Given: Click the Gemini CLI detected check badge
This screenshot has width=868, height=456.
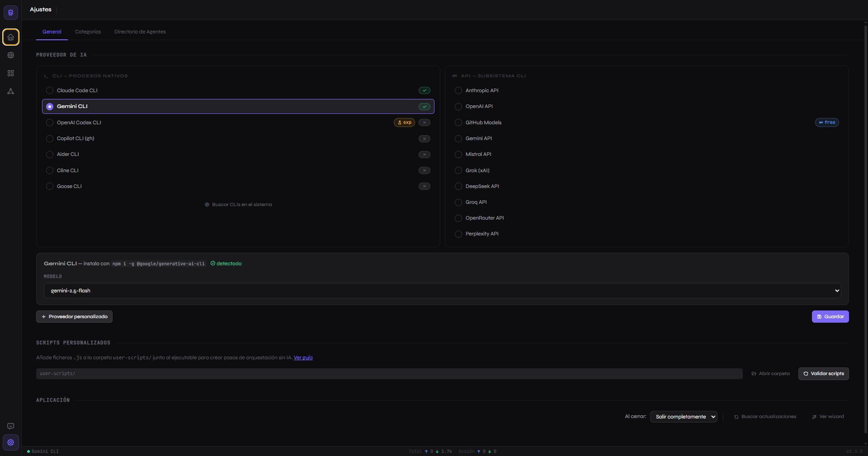Looking at the screenshot, I should 424,107.
